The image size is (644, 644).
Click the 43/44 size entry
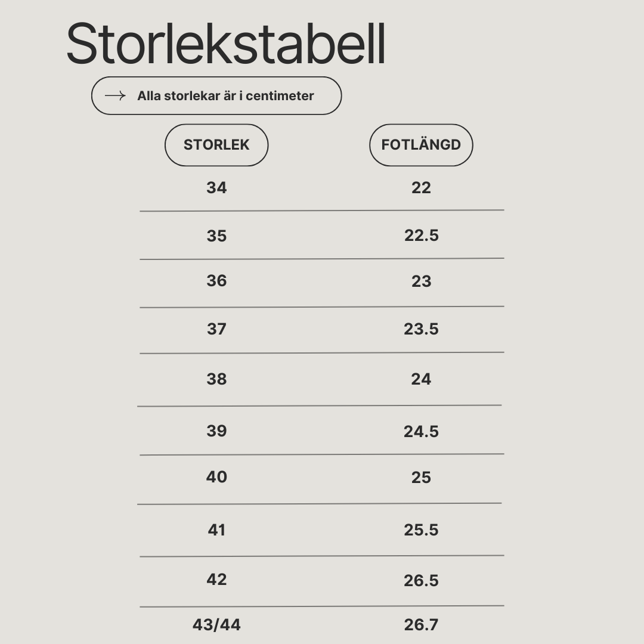pyautogui.click(x=216, y=625)
